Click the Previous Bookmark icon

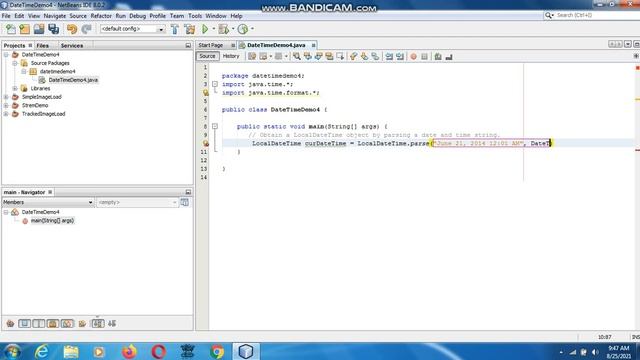pyautogui.click(x=353, y=57)
